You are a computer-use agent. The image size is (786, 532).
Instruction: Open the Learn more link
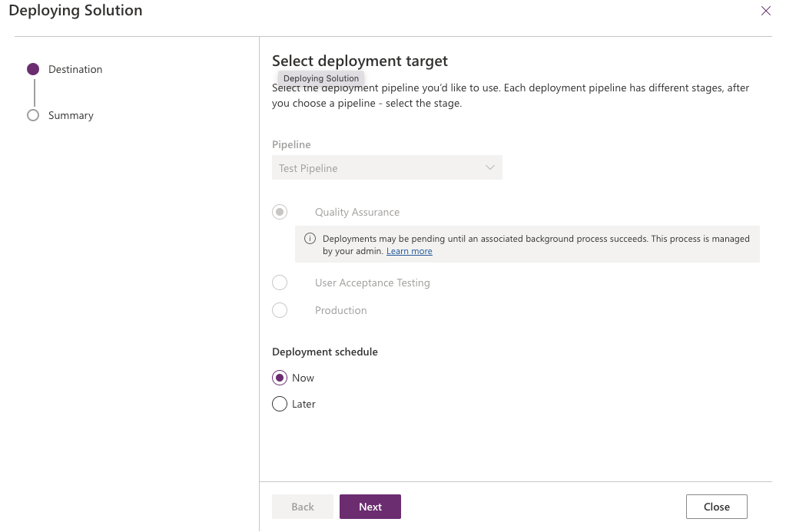[x=409, y=251]
